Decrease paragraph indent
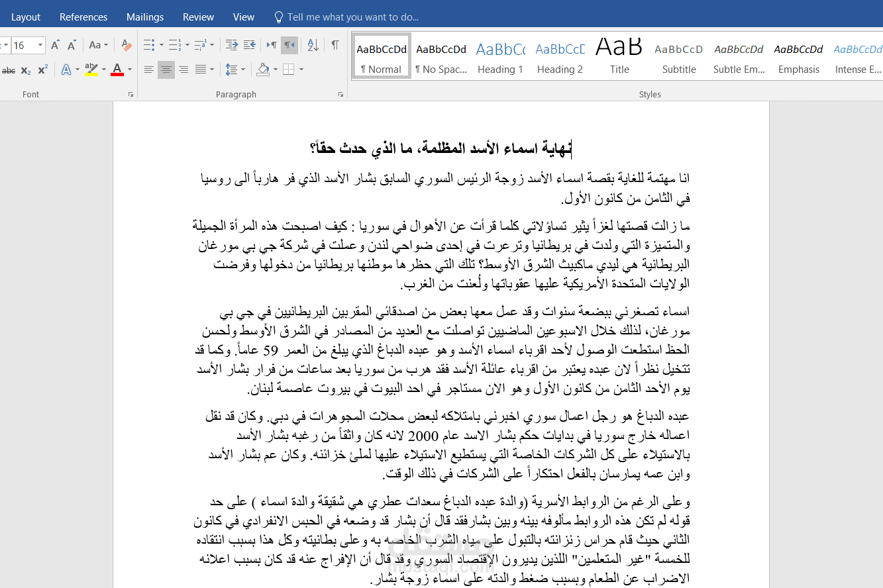 pos(232,45)
